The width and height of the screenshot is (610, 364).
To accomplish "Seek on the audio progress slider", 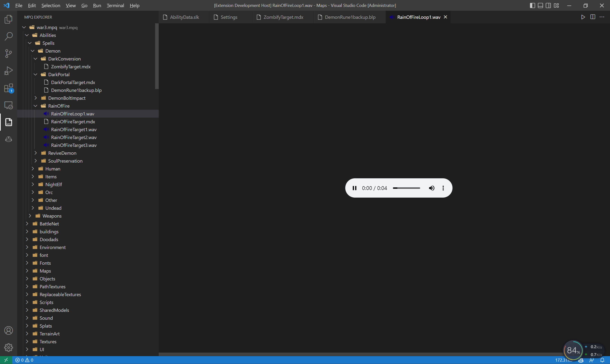I will tap(407, 188).
